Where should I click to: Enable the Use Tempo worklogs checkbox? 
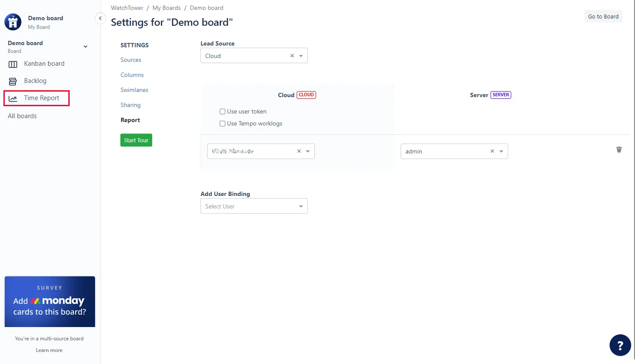[x=222, y=123]
